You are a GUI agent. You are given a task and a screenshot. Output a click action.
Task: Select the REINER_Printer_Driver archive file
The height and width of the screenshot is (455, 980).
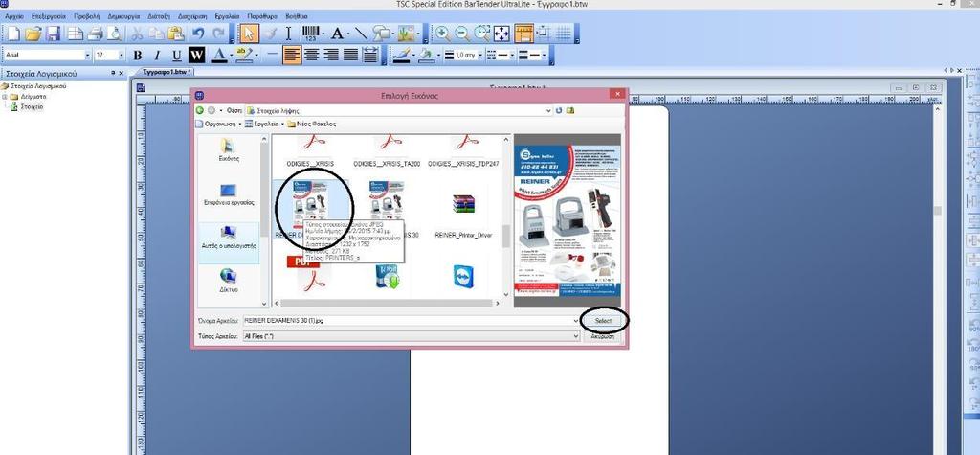[x=463, y=216]
